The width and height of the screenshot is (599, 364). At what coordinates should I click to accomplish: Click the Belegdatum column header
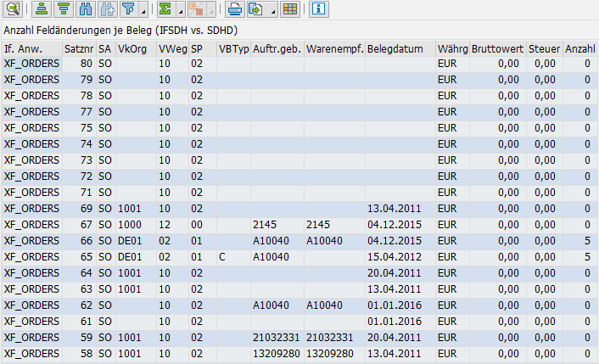pos(395,48)
